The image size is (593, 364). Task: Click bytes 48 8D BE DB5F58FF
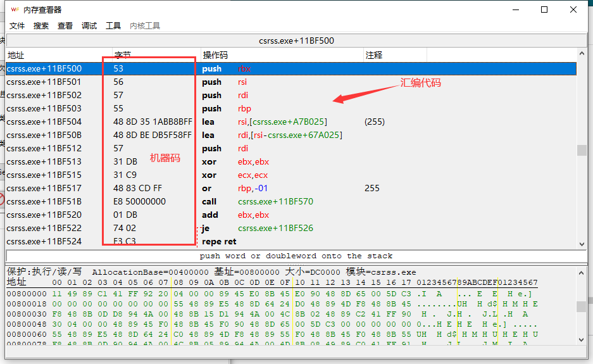click(153, 135)
